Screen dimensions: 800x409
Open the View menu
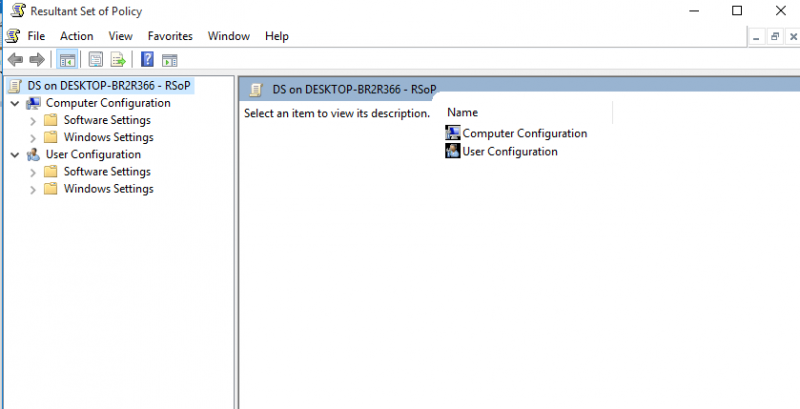pyautogui.click(x=120, y=36)
